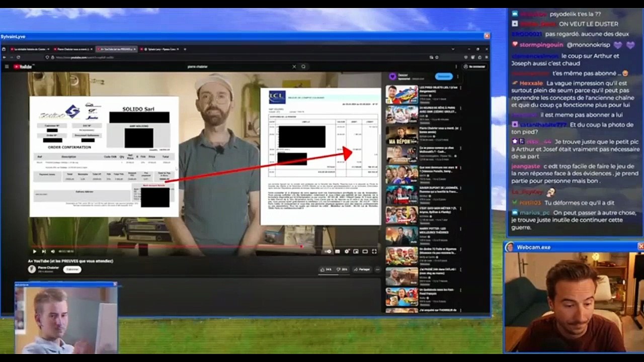Open a new browser tab
The height and width of the screenshot is (362, 644).
185,49
